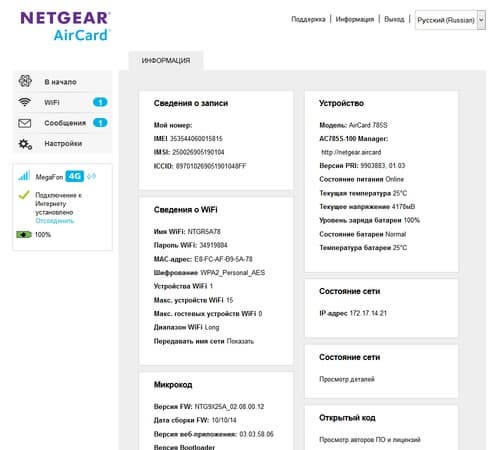Click the MegaFon operator name

pyautogui.click(x=49, y=177)
